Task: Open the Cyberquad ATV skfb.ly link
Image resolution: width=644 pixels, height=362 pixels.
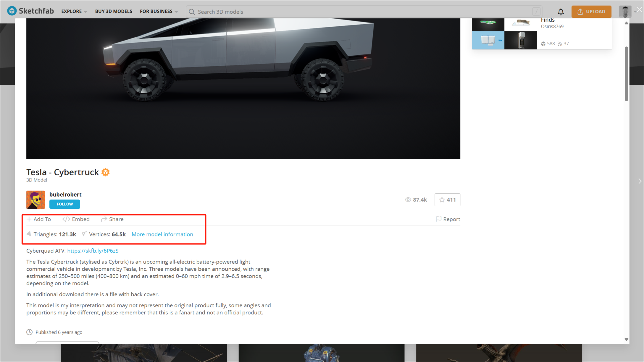Action: pyautogui.click(x=93, y=251)
